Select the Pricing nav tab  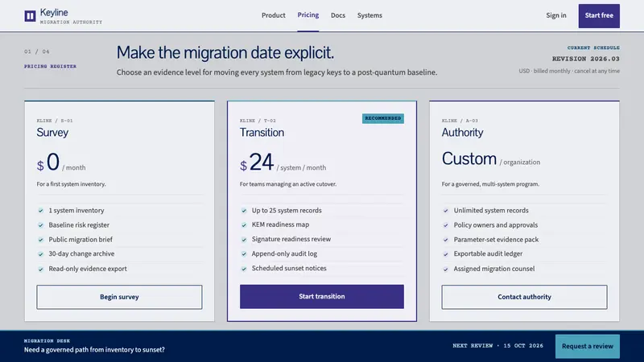(308, 14)
